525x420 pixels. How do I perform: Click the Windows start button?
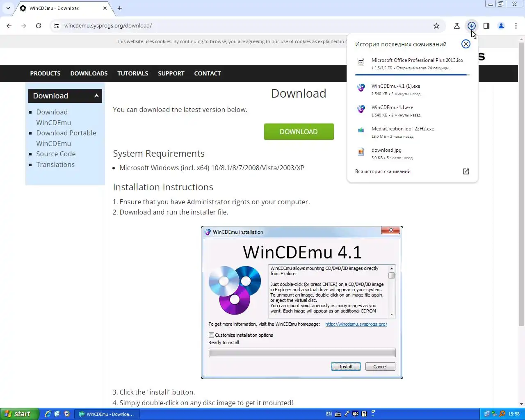tap(20, 414)
